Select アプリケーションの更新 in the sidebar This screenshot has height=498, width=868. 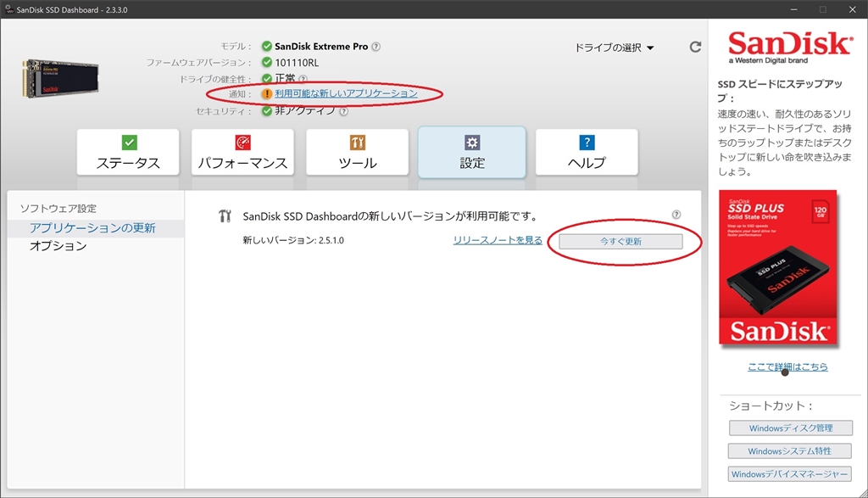96,228
